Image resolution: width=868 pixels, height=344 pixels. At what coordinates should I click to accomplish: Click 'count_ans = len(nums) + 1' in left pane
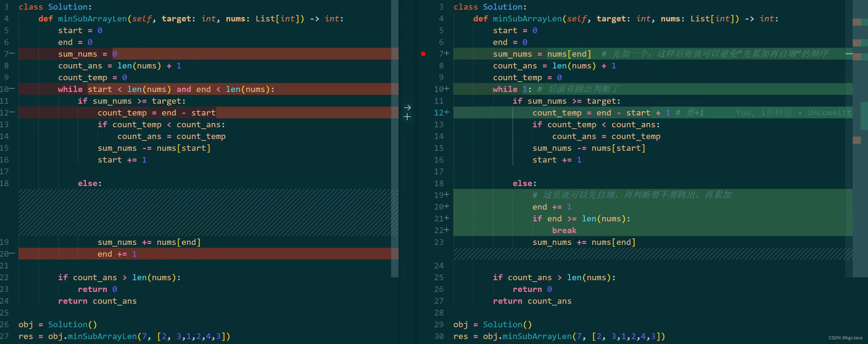[120, 66]
